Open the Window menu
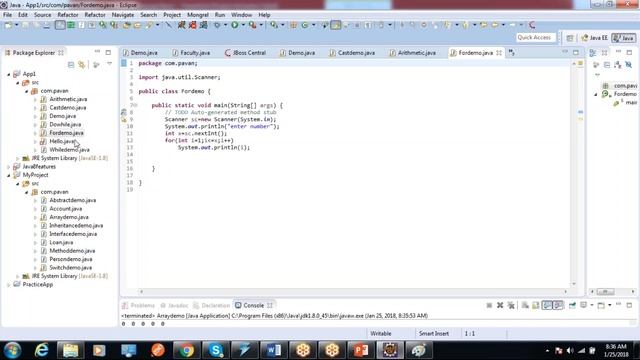Viewport: 640px width, 360px height. click(x=242, y=15)
